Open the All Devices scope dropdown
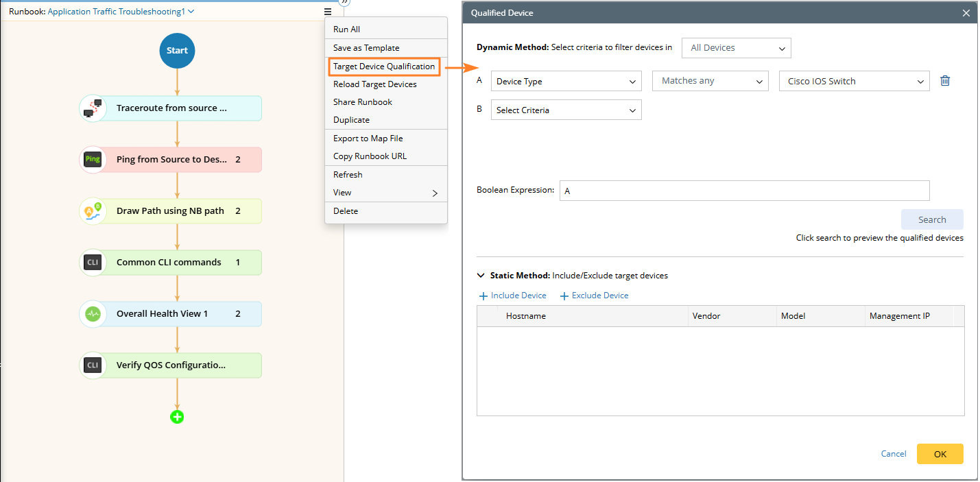980x482 pixels. click(x=736, y=48)
